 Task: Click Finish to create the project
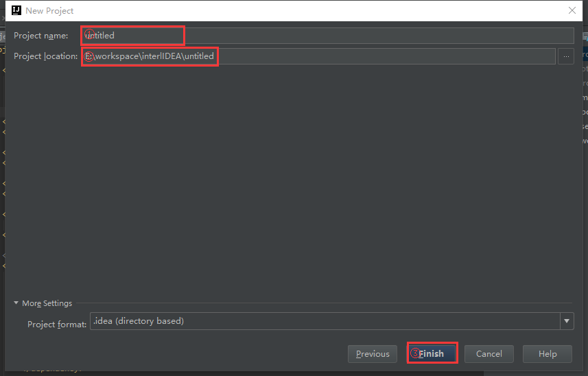432,353
